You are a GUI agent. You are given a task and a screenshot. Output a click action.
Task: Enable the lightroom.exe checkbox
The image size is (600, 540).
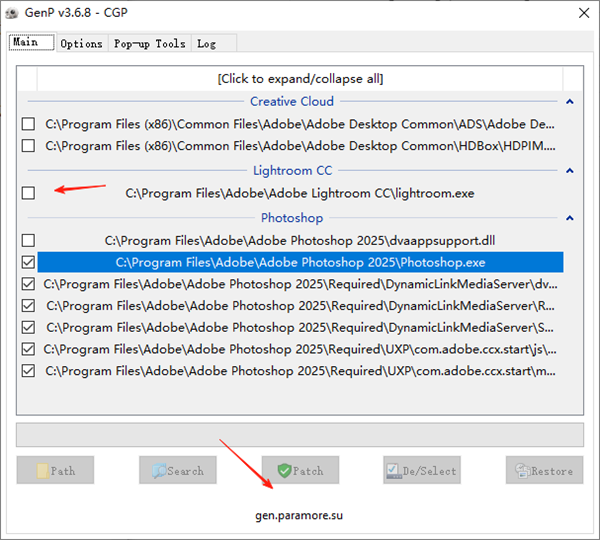(x=28, y=193)
